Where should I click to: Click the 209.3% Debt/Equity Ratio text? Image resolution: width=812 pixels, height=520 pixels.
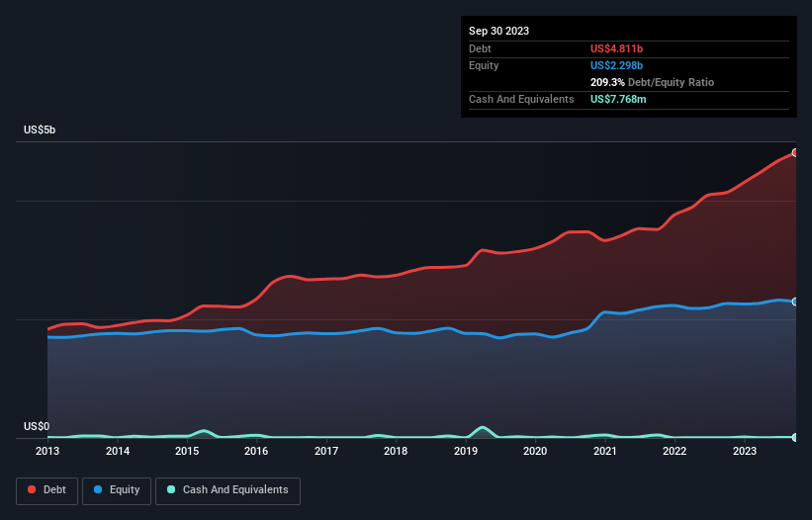click(652, 82)
